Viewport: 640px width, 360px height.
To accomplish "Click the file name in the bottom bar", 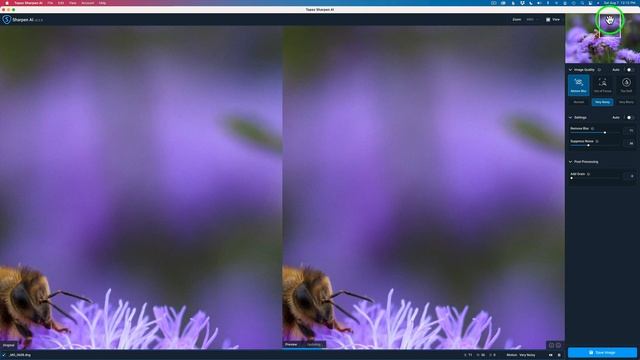I will coord(20,355).
